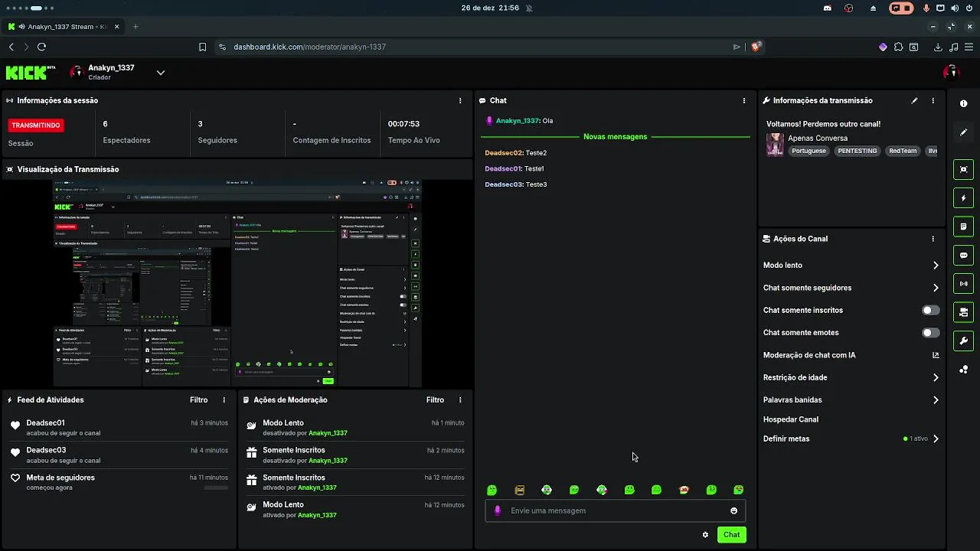The height and width of the screenshot is (551, 980).
Task: Open system volume icon in top bar
Action: pyautogui.click(x=955, y=8)
